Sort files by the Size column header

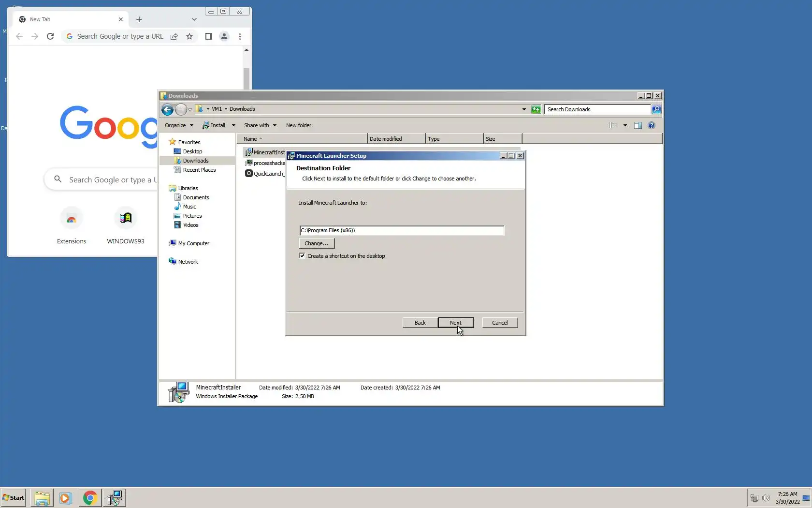tap(503, 139)
